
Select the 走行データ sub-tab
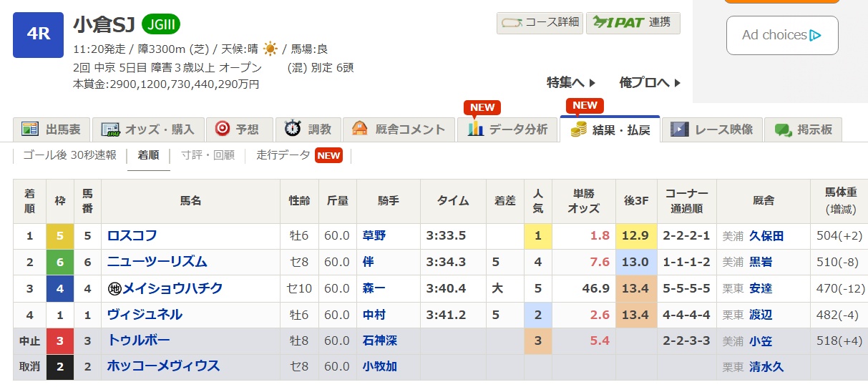pyautogui.click(x=284, y=155)
